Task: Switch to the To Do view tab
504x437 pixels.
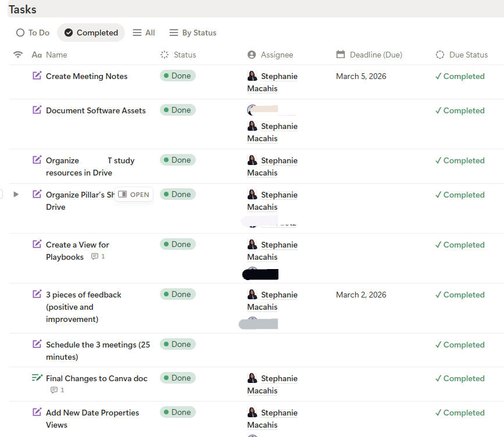Action: 33,33
